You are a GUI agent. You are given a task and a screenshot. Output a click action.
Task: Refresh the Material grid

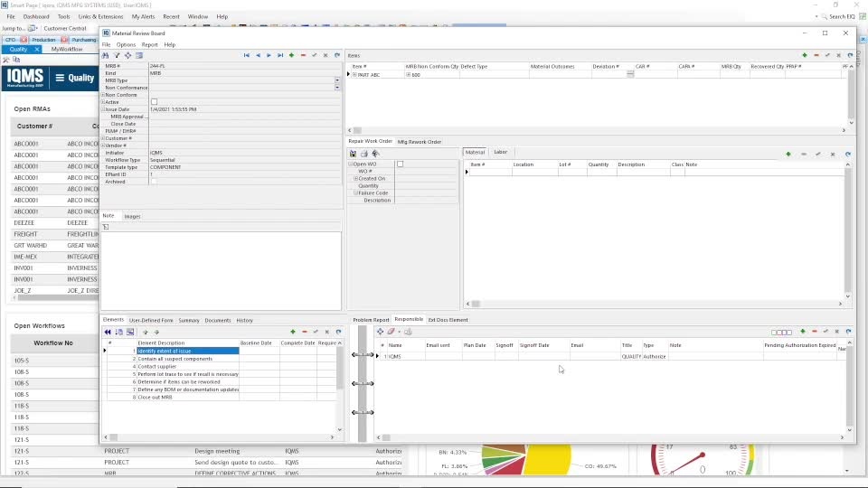pyautogui.click(x=848, y=155)
